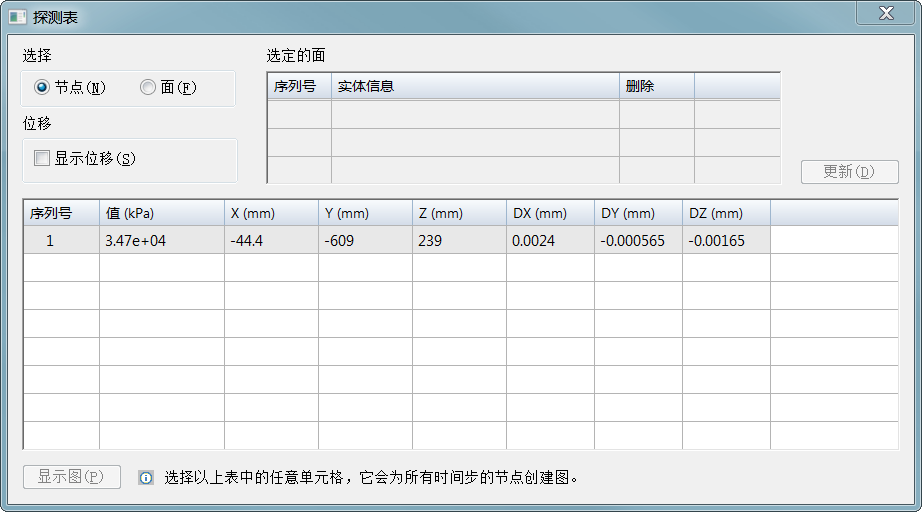Click the 探测表 window title icon

pyautogui.click(x=18, y=17)
